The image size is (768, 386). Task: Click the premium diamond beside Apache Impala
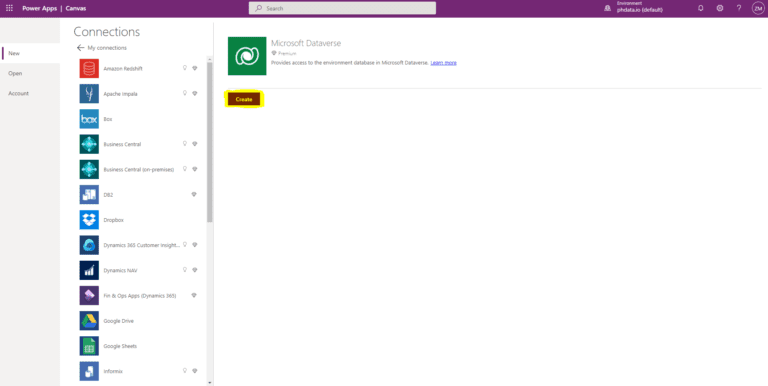click(x=194, y=94)
